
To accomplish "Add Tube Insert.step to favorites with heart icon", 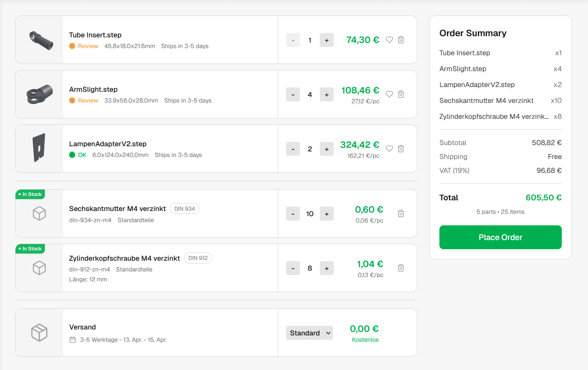I will (389, 40).
